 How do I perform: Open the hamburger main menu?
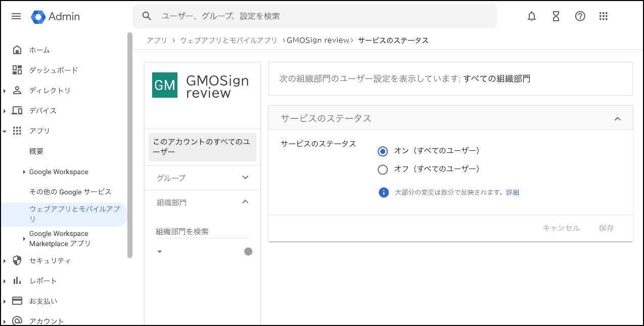click(16, 16)
